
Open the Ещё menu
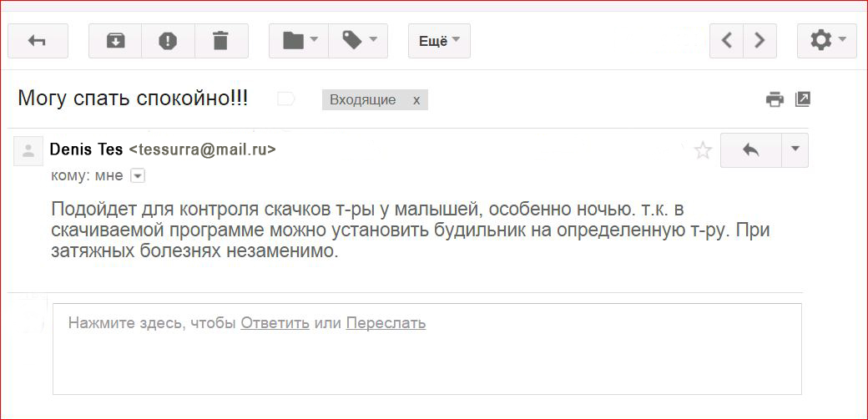[x=439, y=41]
